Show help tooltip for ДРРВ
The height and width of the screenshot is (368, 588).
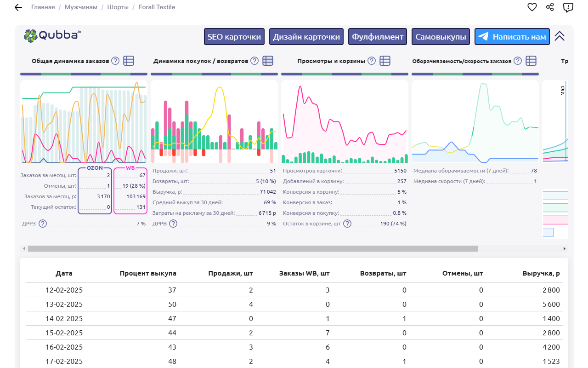pos(173,224)
